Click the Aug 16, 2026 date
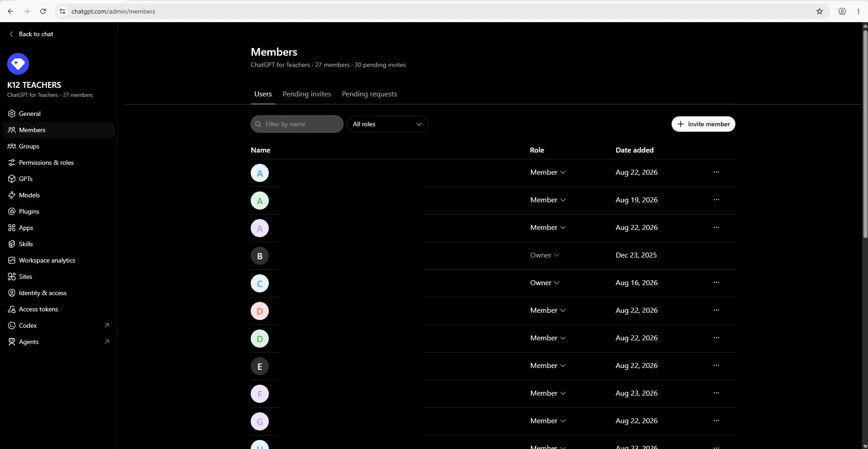The width and height of the screenshot is (868, 449). coord(636,283)
